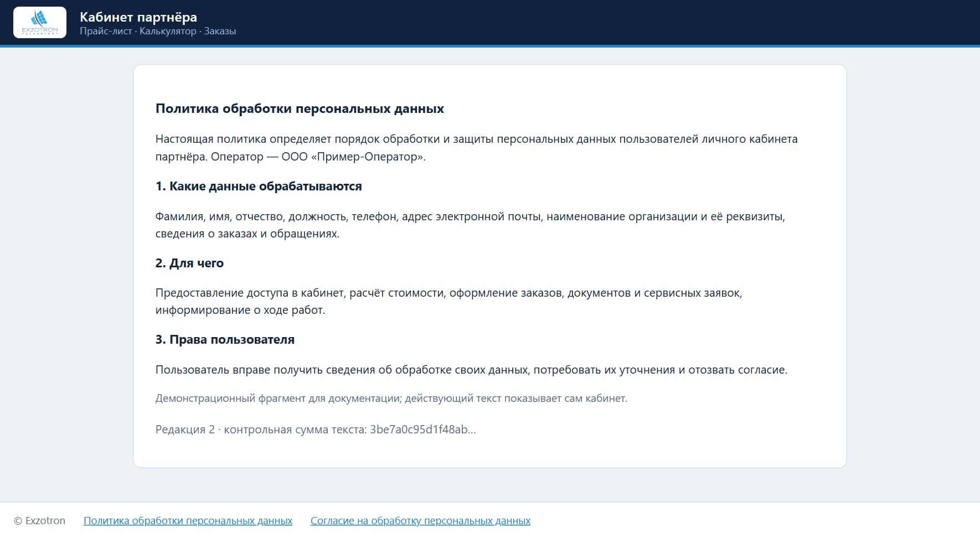Image resolution: width=980 pixels, height=538 pixels.
Task: Click the 'Кабинет партнёра' header title
Action: pyautogui.click(x=138, y=17)
